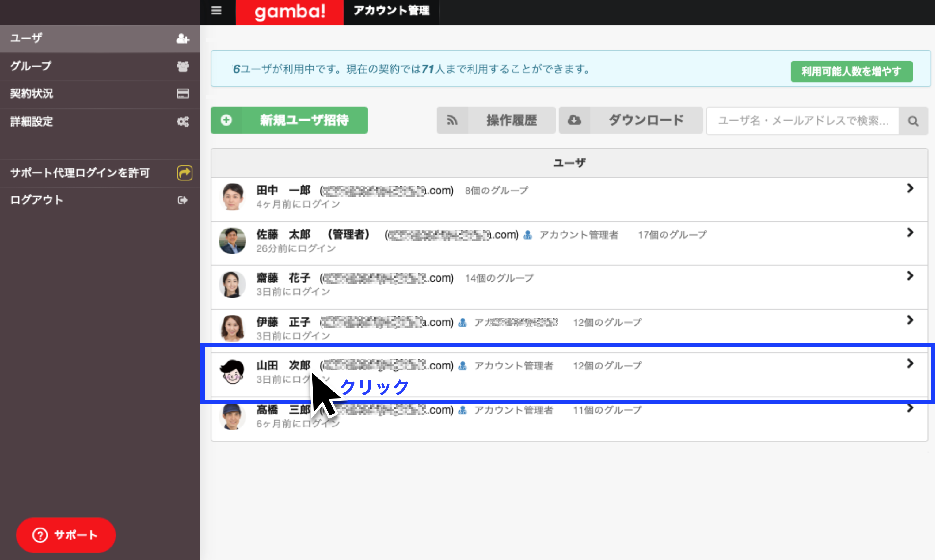Open user 山田 次郎
Screen dimensions: 936x560
click(x=569, y=374)
